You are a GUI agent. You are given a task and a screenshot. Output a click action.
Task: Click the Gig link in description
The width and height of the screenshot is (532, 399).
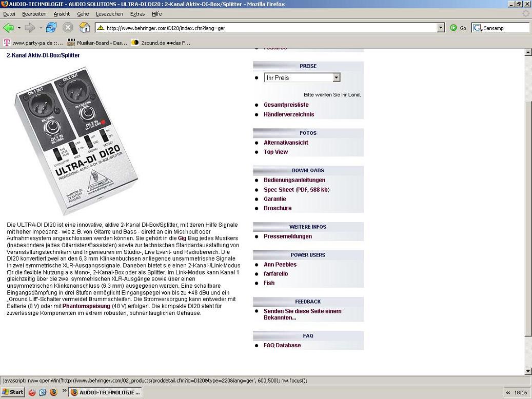(x=182, y=238)
